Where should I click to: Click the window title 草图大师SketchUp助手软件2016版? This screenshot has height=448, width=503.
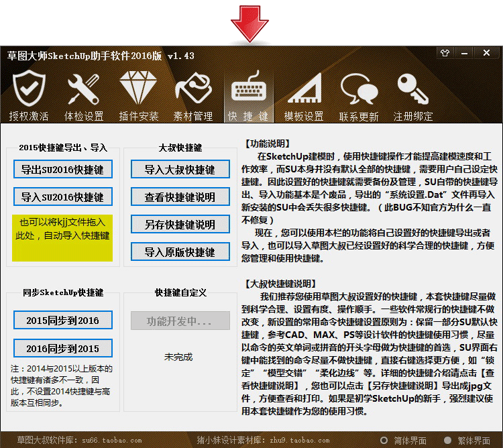point(85,56)
